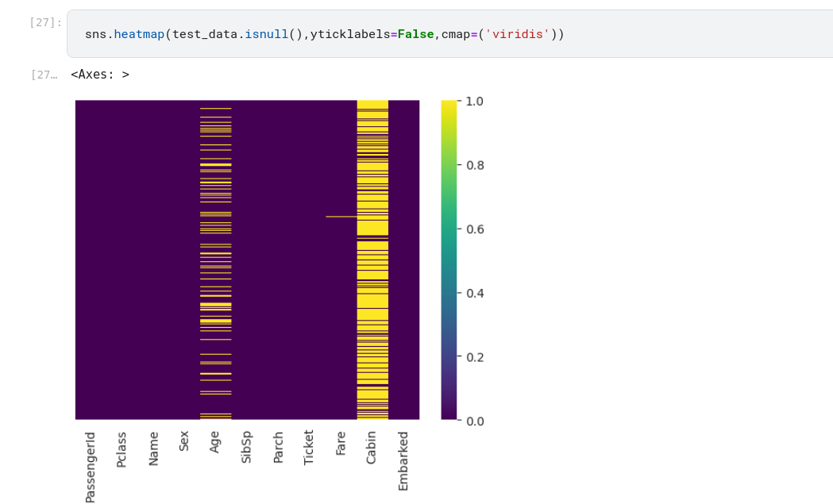Click the single missing Fare line in heatmap
The height and width of the screenshot is (504, 833).
point(341,217)
